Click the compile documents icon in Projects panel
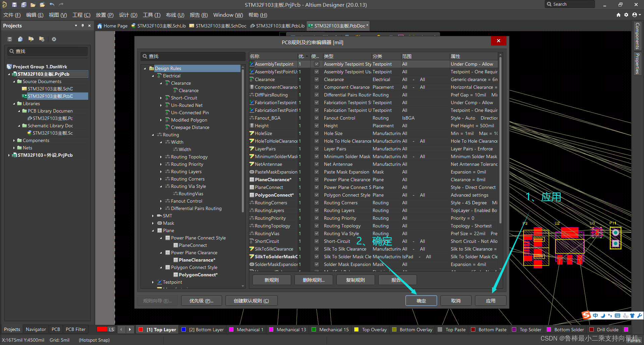The width and height of the screenshot is (644, 345). 20,39
